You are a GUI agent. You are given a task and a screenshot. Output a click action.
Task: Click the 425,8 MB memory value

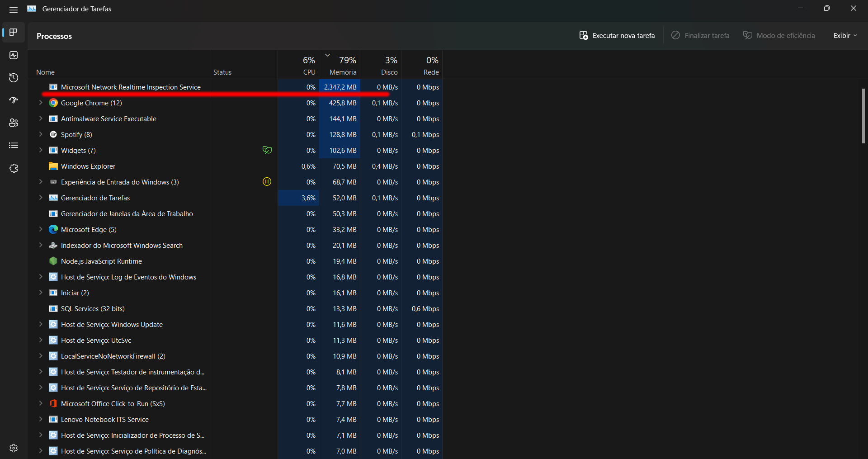343,103
